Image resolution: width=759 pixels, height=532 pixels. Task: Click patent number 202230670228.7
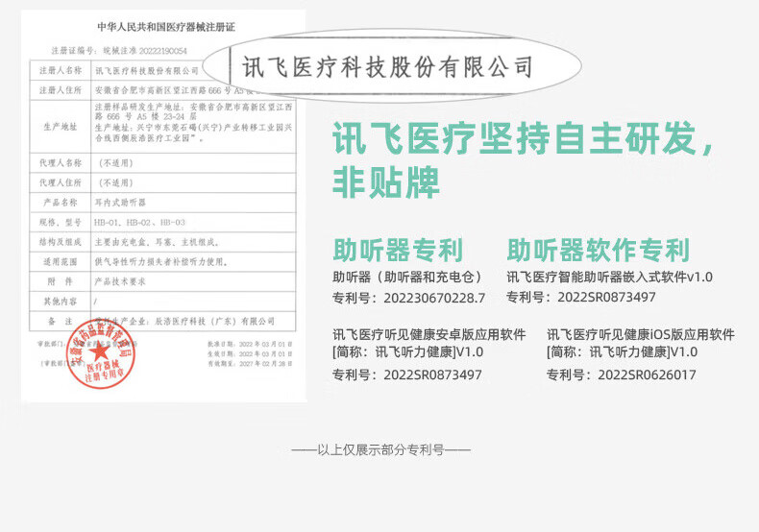pyautogui.click(x=434, y=298)
